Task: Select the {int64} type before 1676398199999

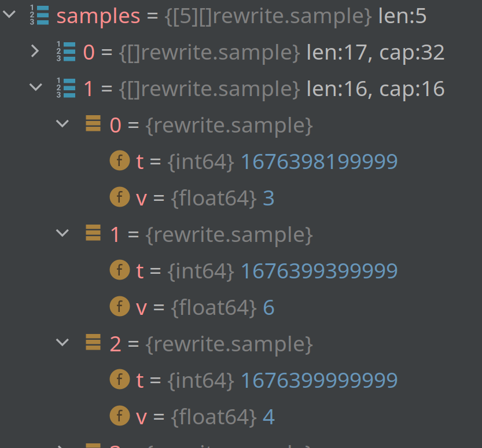Action: click(201, 161)
